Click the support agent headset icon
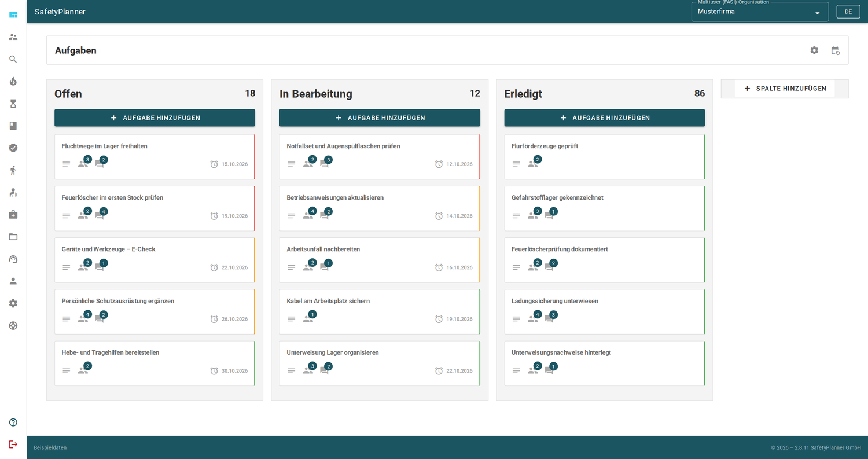868x459 pixels. pos(13,259)
